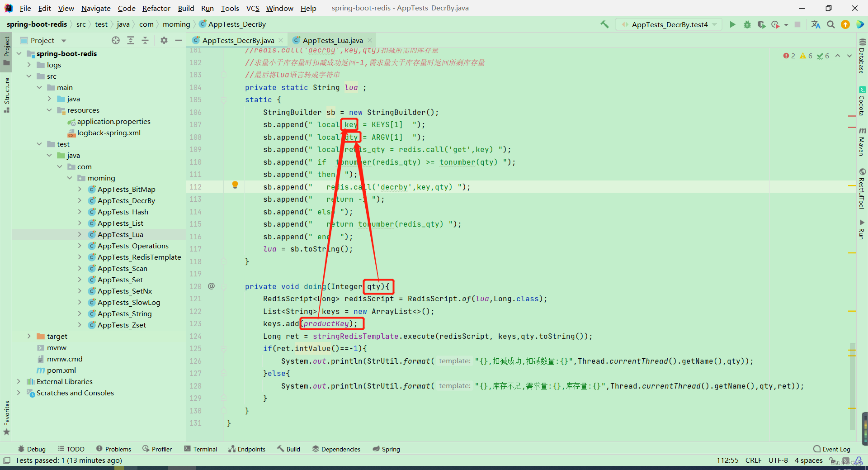Expand Scratches and Consoles node

[19, 393]
